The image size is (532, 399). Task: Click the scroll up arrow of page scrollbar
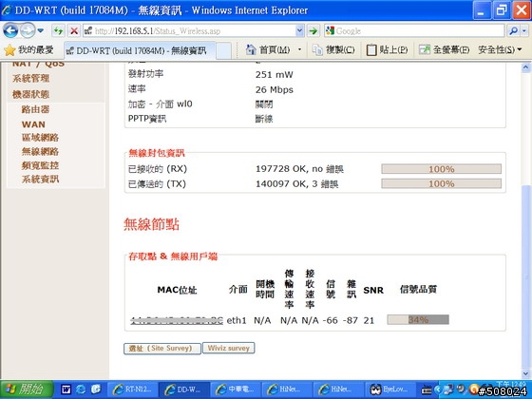pyautogui.click(x=525, y=67)
